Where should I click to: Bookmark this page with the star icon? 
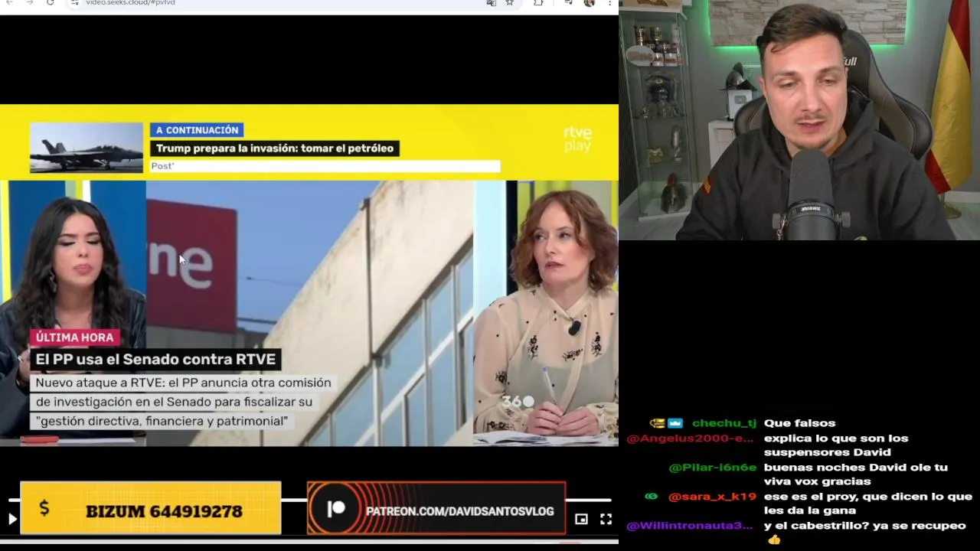(x=510, y=3)
